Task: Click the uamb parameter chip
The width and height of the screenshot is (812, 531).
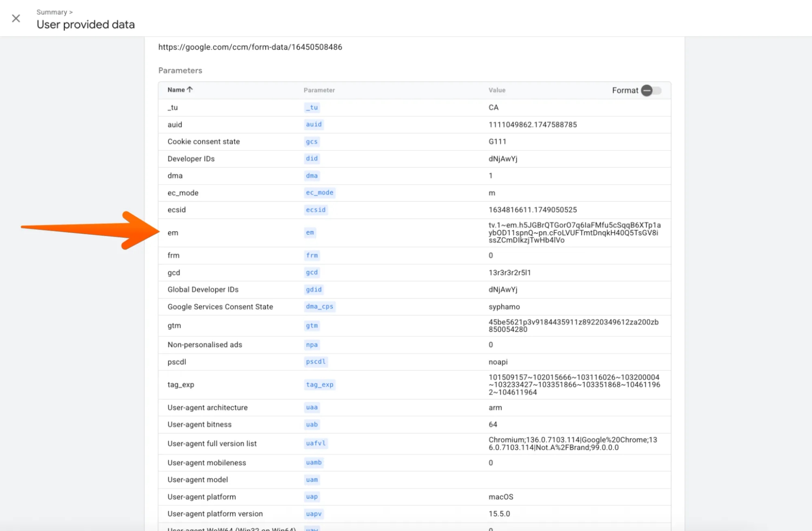Action: (x=314, y=463)
